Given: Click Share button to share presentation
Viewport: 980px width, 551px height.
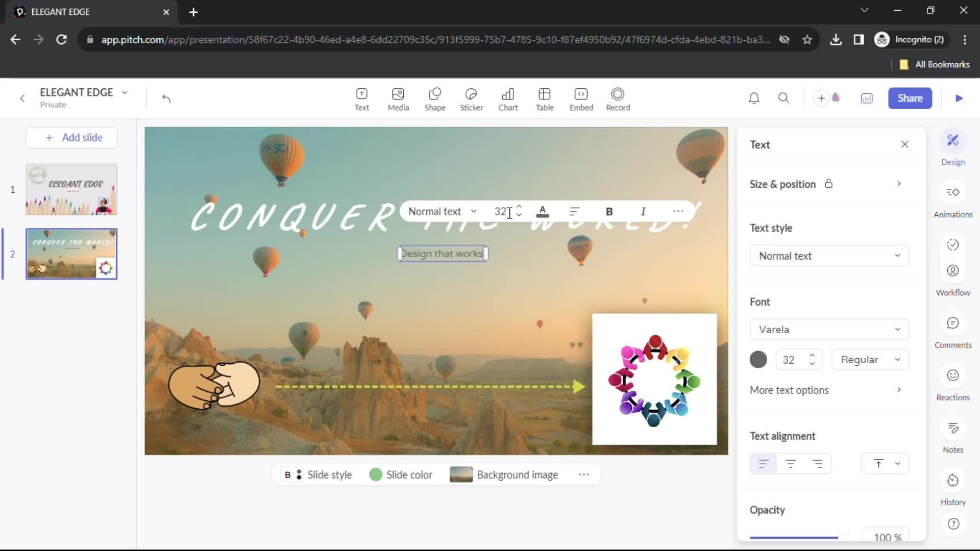Looking at the screenshot, I should coord(910,98).
